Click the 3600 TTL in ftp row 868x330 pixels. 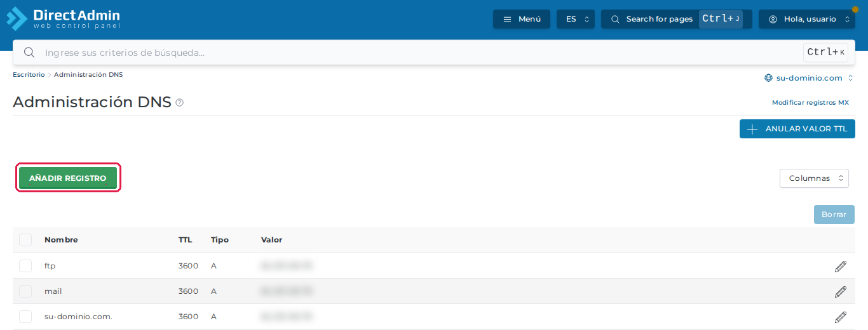click(188, 266)
